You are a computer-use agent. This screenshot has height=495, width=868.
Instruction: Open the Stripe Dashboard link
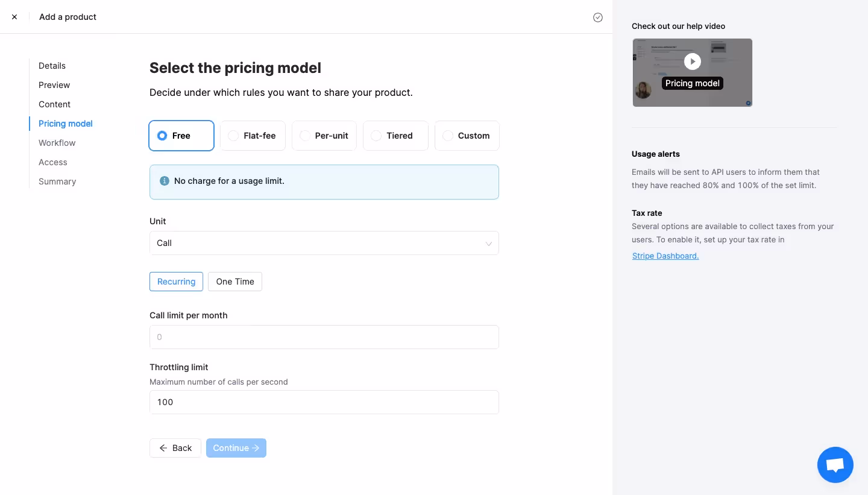(665, 256)
